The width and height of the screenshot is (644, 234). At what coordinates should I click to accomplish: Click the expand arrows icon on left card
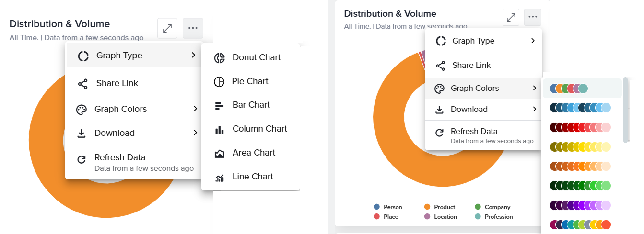167,28
